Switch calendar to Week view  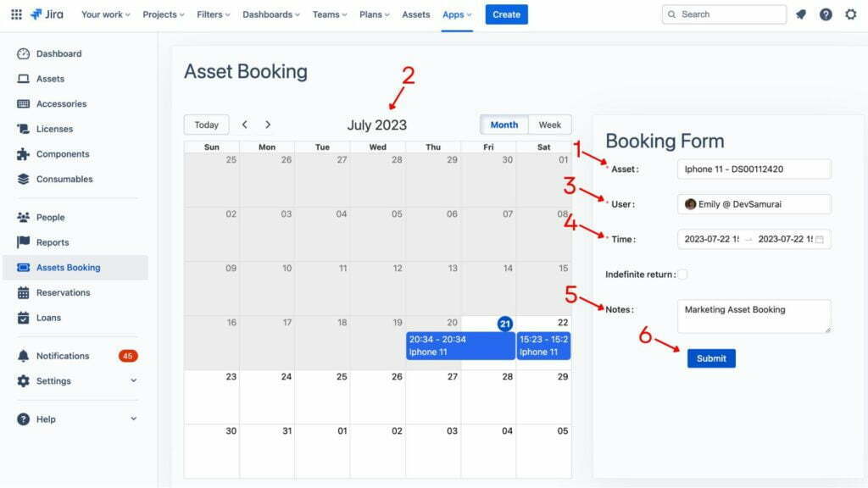tap(549, 124)
